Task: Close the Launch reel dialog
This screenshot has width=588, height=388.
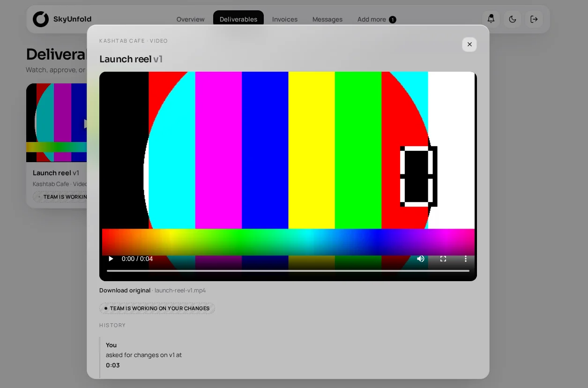Action: click(469, 45)
